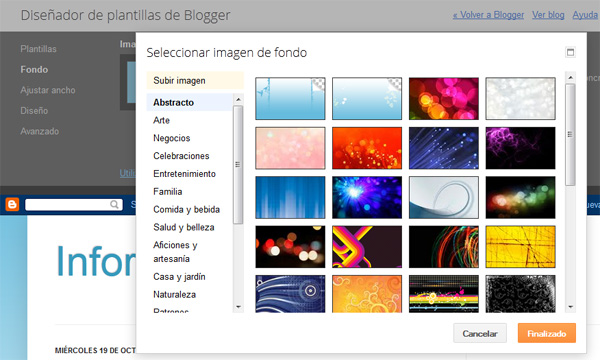Choose red and white night lights thumbnail
Viewport: 600px width, 360px height.
(290, 247)
